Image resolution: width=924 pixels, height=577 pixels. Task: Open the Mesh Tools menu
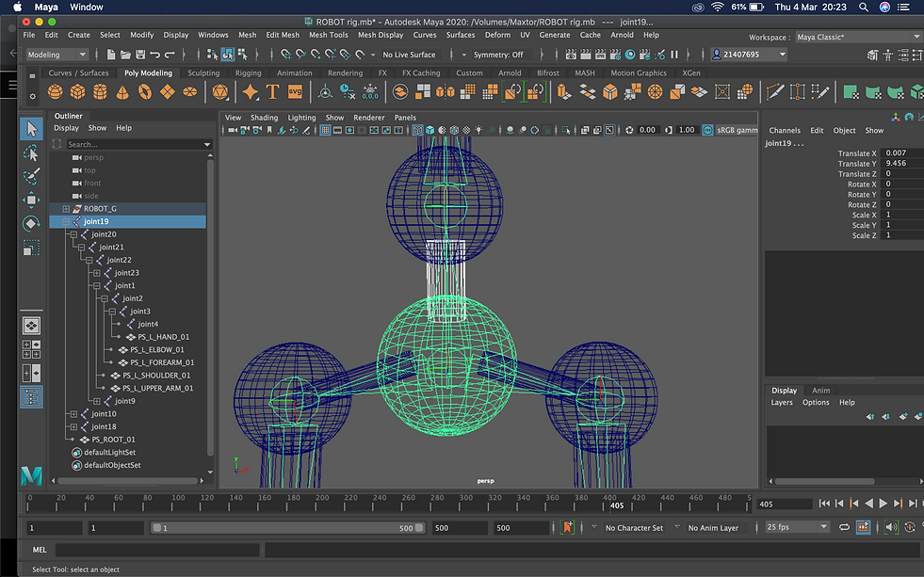(328, 35)
